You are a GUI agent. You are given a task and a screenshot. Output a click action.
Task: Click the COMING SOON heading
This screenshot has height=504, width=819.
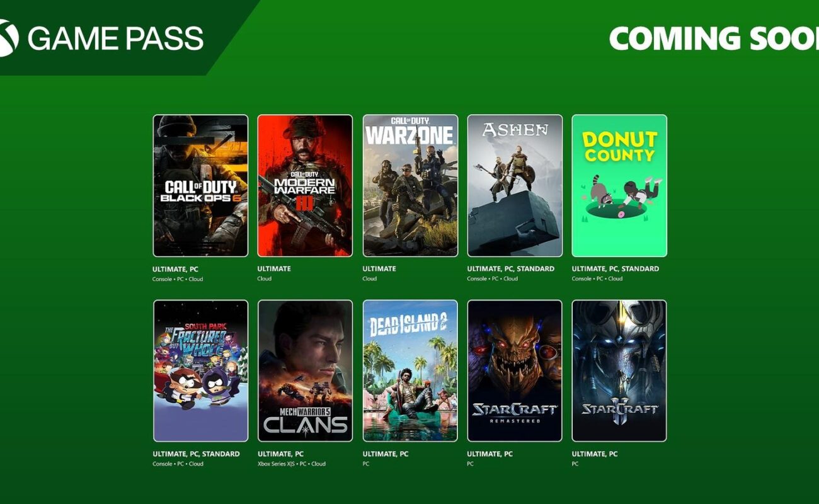[x=714, y=38]
